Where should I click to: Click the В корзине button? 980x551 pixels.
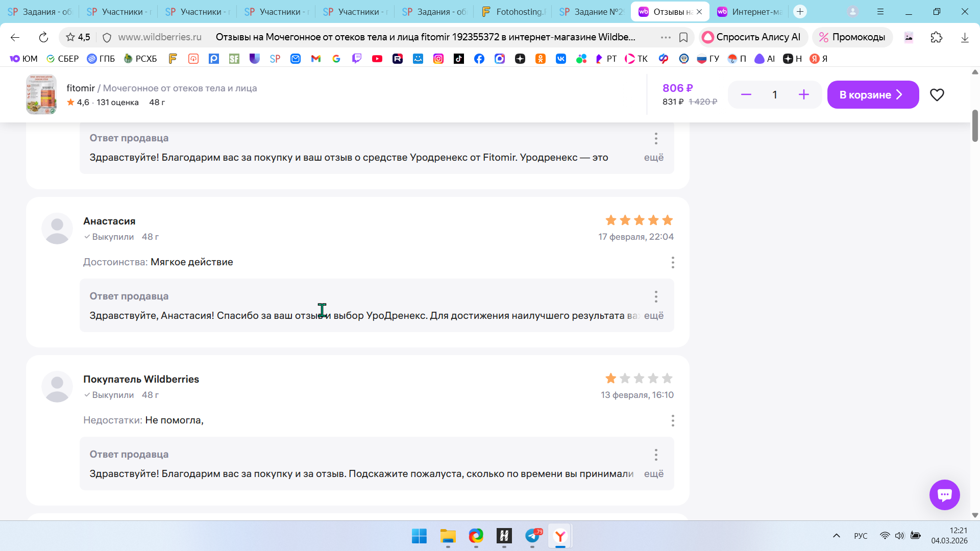(x=872, y=95)
